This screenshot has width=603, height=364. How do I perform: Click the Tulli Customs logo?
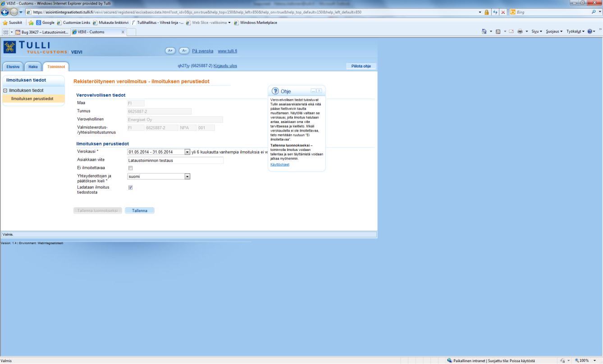point(34,48)
